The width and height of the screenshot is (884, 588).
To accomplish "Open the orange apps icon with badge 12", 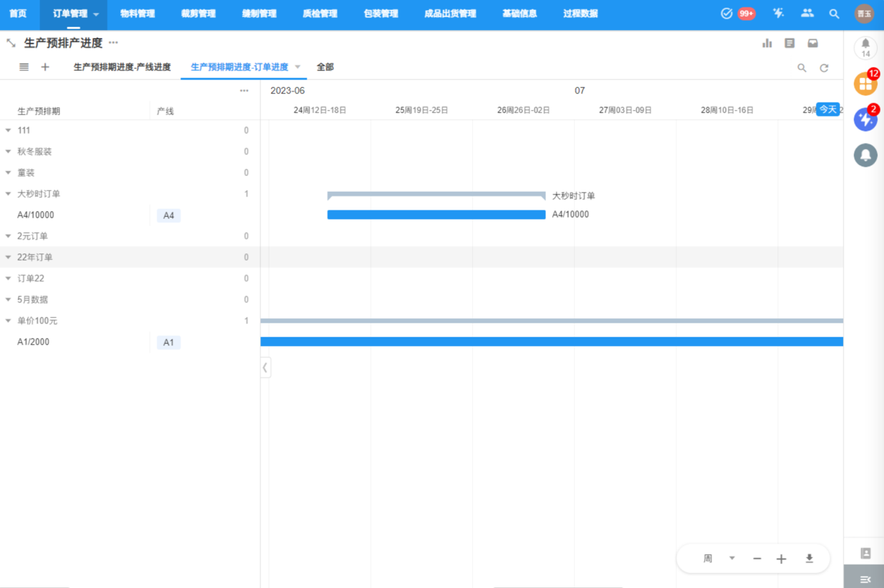I will 865,84.
